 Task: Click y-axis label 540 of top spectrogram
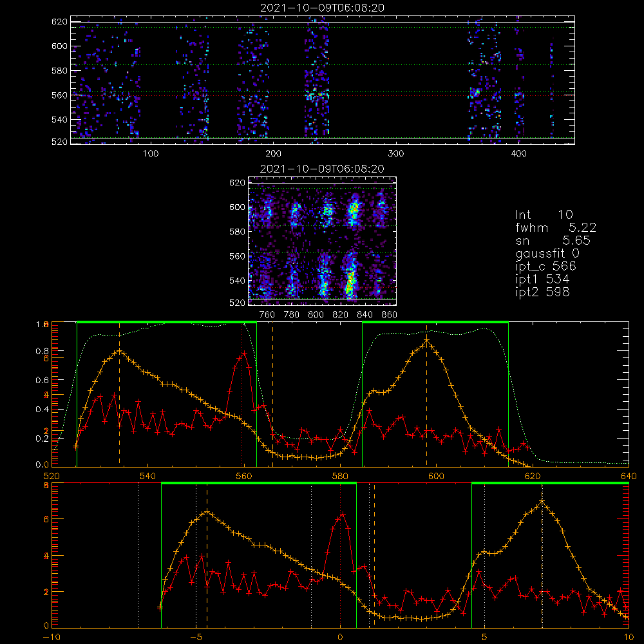tap(59, 120)
